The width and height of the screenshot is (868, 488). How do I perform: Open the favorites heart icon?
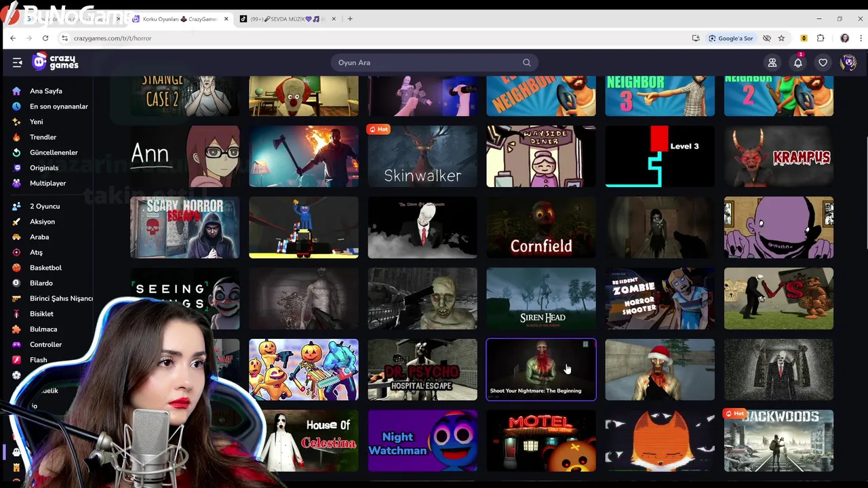pyautogui.click(x=823, y=62)
